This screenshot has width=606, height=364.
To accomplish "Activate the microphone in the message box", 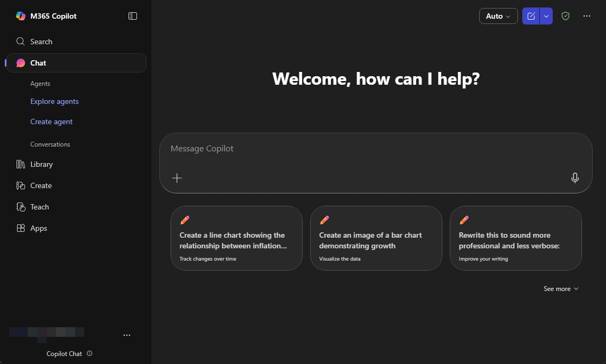I will click(575, 177).
